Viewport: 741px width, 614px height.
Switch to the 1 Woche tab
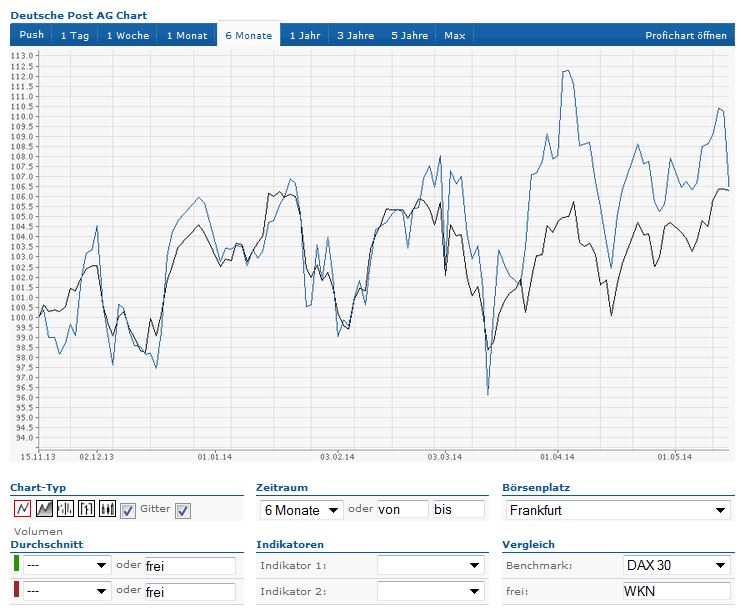(x=128, y=35)
